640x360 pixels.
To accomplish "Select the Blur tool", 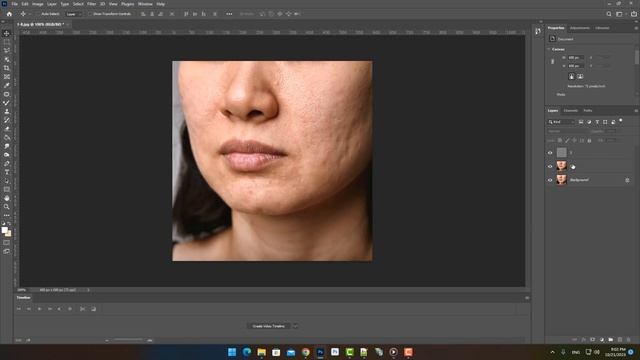I will coord(7,146).
